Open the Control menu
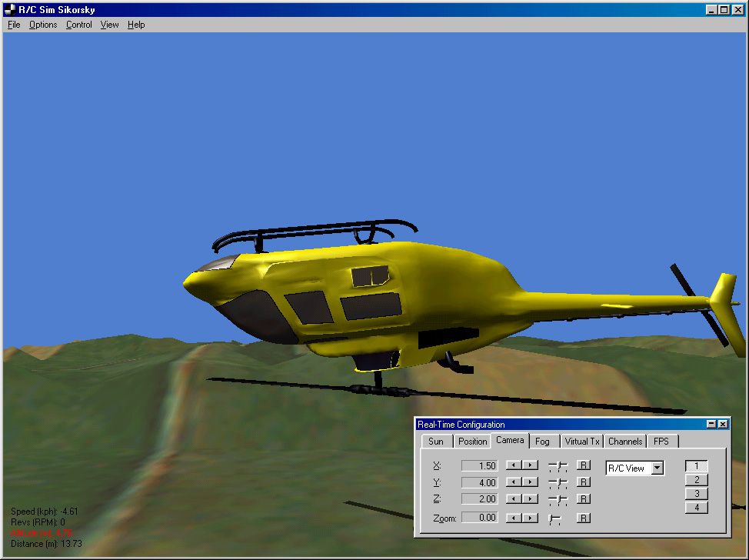Viewport: 749px width, 560px height. (78, 25)
